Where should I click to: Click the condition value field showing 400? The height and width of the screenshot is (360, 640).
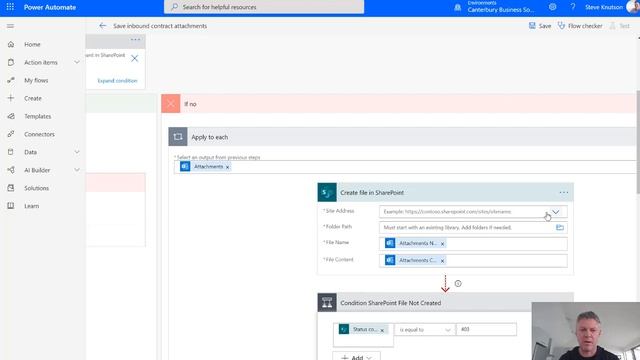[x=486, y=329]
